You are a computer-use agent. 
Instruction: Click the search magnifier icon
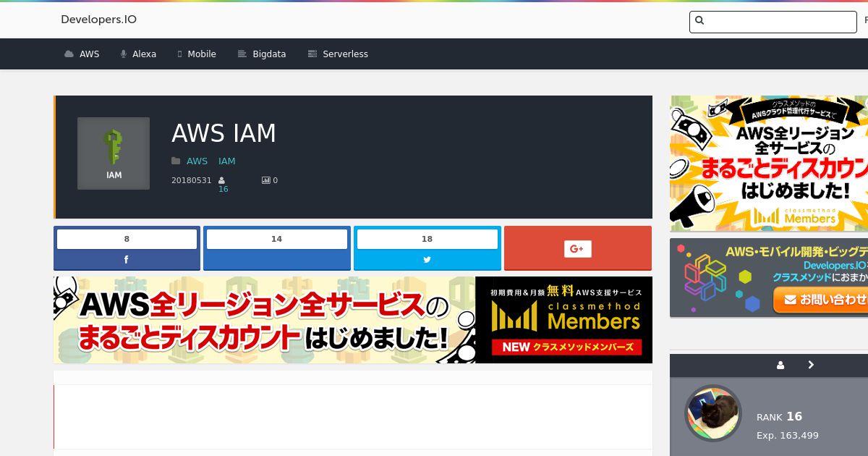[x=699, y=21]
